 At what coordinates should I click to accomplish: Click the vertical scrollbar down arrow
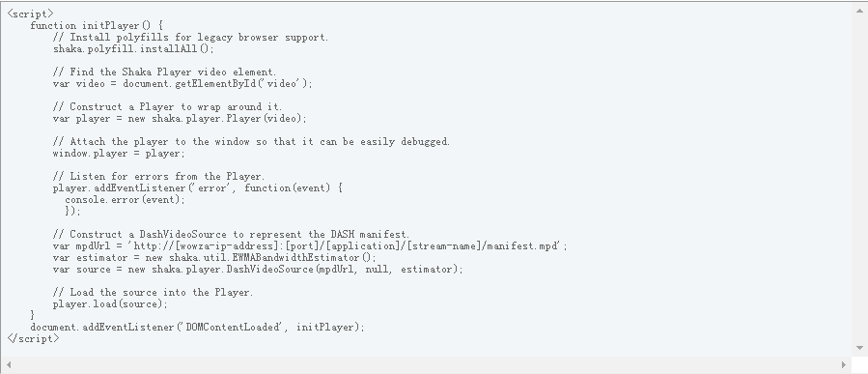pyautogui.click(x=859, y=348)
